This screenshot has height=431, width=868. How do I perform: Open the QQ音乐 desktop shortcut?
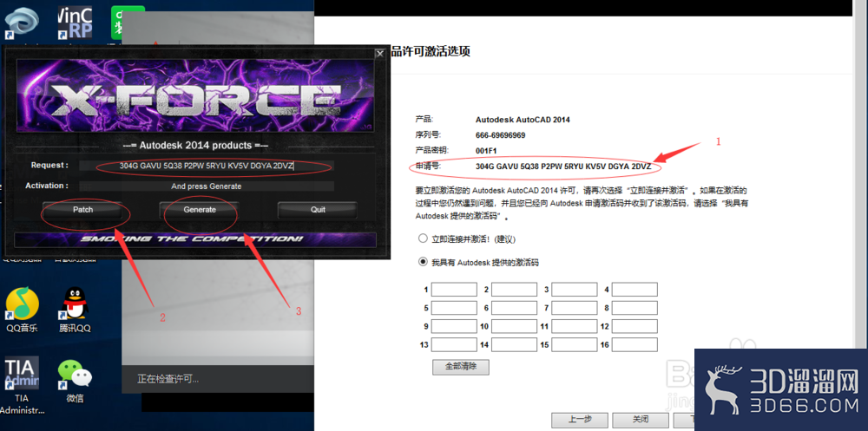click(x=23, y=310)
